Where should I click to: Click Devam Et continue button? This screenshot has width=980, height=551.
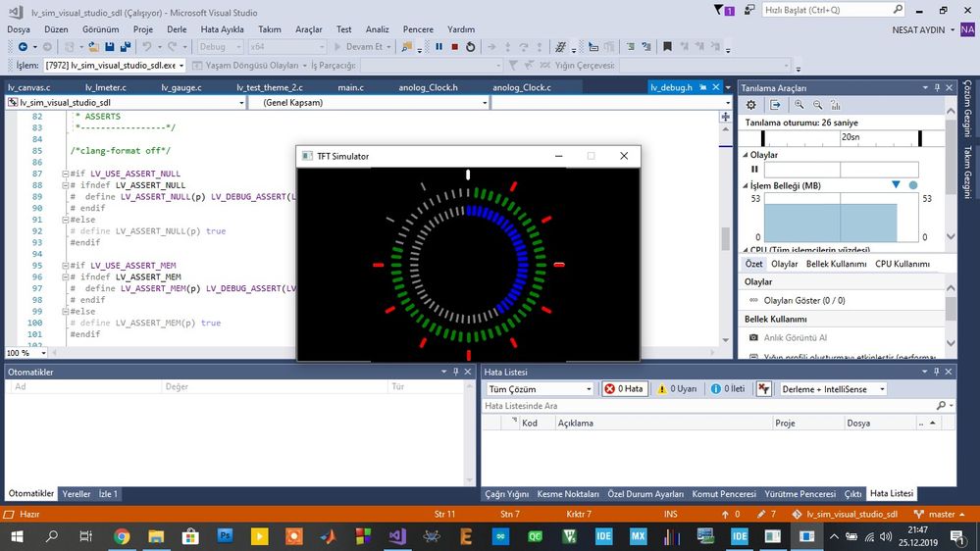click(363, 47)
